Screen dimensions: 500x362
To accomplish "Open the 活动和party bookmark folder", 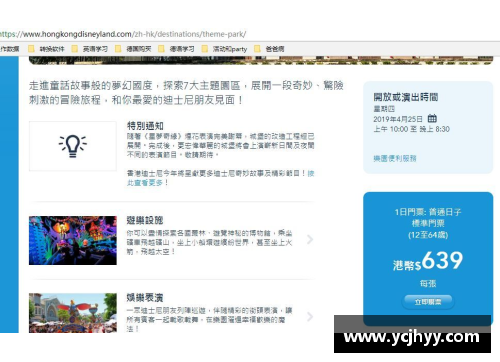I will pos(224,49).
